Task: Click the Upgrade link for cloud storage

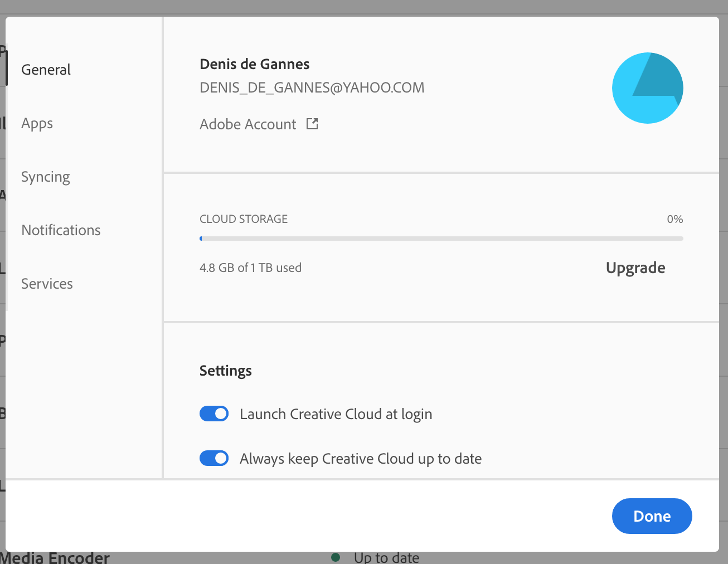Action: pos(635,268)
